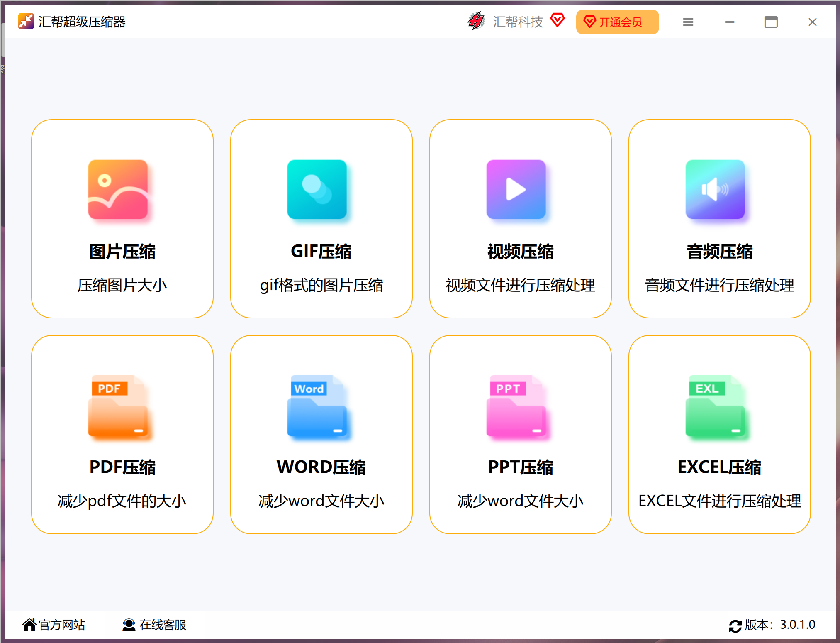Click the 汇帮科技 red lightning logo
Screen dimensions: 840x643
[x=476, y=21]
